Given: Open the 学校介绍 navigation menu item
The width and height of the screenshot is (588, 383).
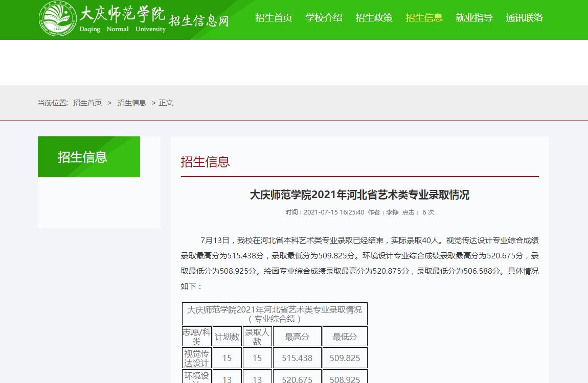Looking at the screenshot, I should (x=324, y=17).
